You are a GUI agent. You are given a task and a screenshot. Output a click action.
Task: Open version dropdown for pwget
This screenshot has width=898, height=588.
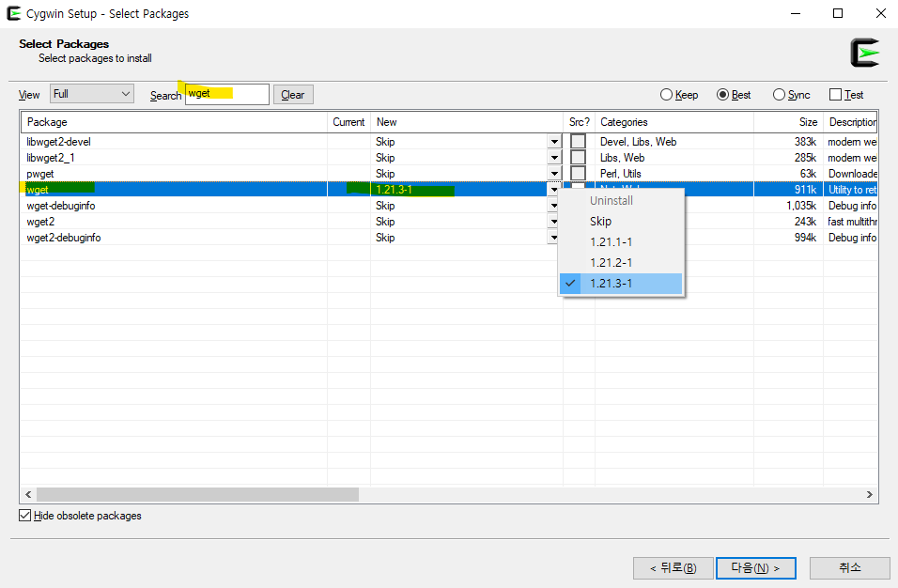554,174
